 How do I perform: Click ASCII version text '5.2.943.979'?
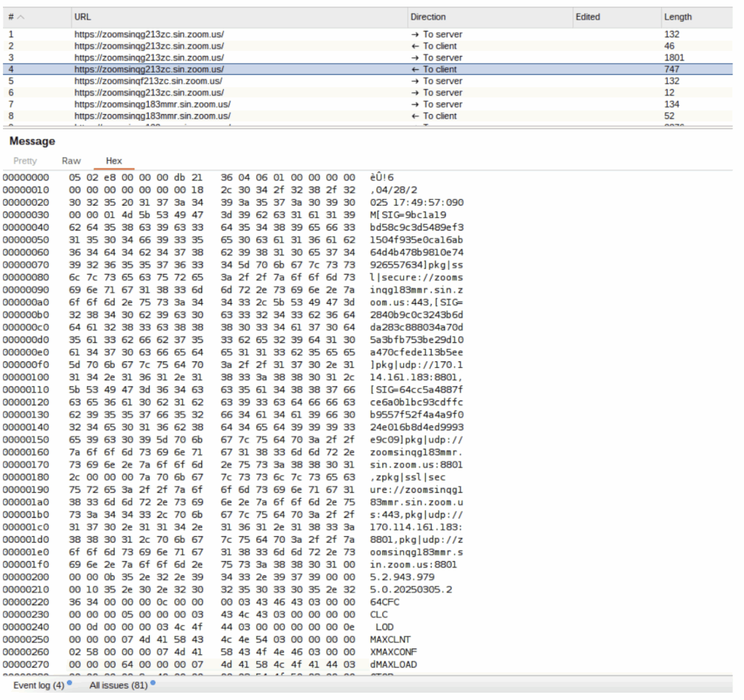(403, 577)
